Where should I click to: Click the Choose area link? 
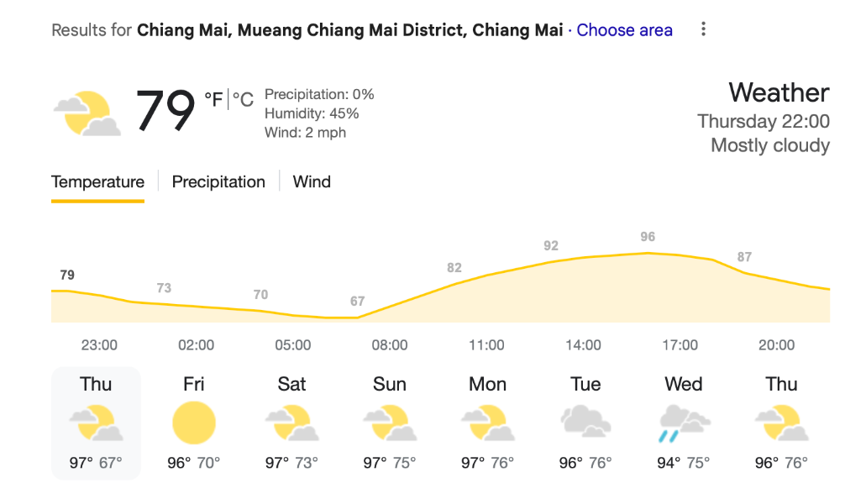(x=625, y=29)
